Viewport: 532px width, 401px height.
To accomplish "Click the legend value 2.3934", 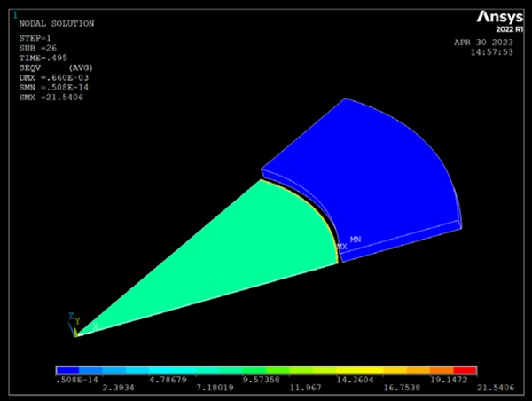I will pos(118,388).
